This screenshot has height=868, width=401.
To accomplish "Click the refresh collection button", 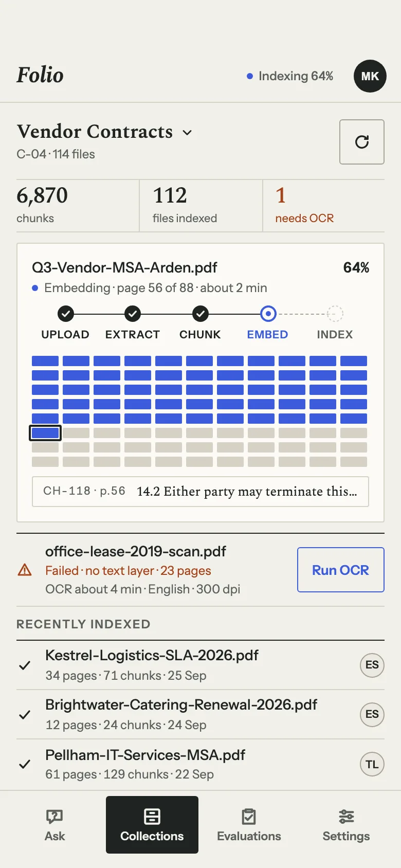I will pyautogui.click(x=362, y=142).
